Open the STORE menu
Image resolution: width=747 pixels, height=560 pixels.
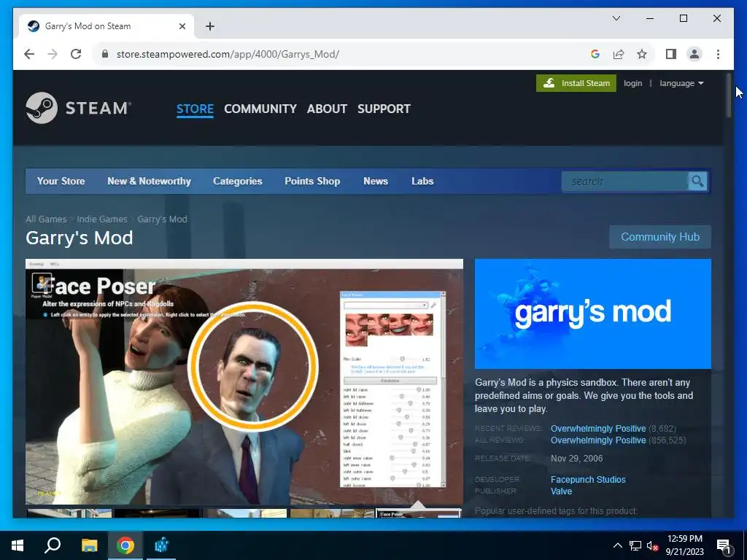click(x=195, y=109)
